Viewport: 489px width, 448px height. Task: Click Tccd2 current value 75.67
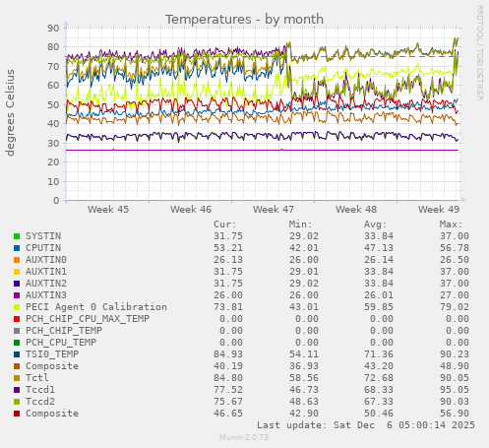click(228, 402)
